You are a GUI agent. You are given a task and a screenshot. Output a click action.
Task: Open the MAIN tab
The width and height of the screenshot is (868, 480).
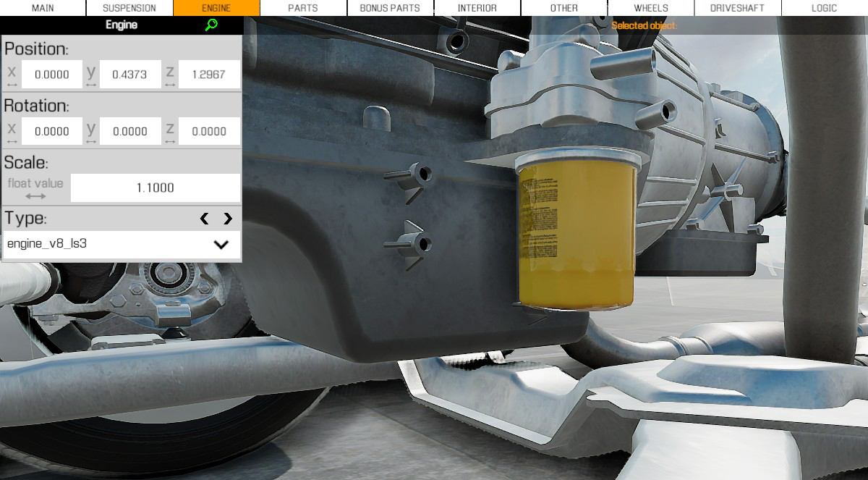pos(43,8)
